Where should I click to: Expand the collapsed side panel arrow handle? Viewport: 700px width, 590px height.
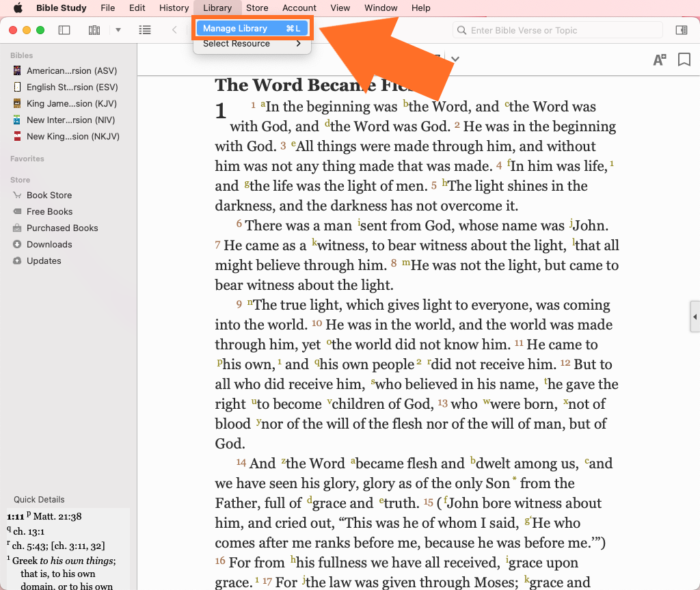point(695,317)
